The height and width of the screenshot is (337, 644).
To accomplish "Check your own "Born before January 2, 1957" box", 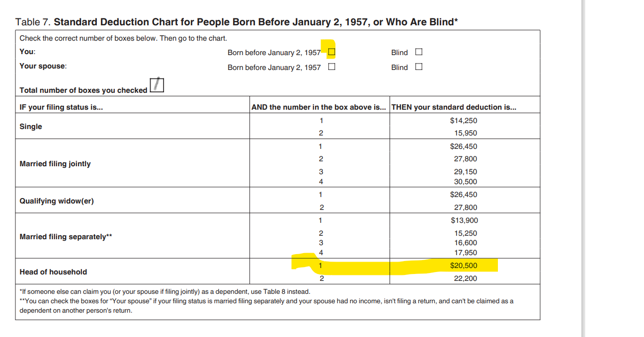I will [331, 52].
